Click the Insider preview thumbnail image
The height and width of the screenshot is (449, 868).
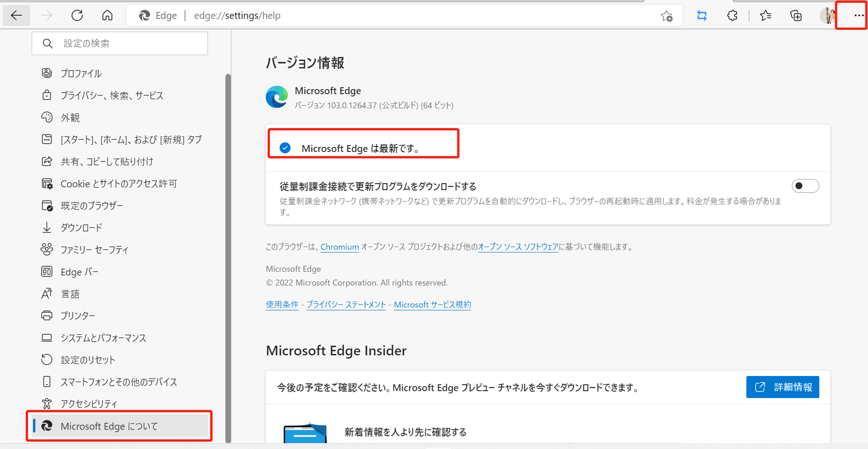coord(305,432)
